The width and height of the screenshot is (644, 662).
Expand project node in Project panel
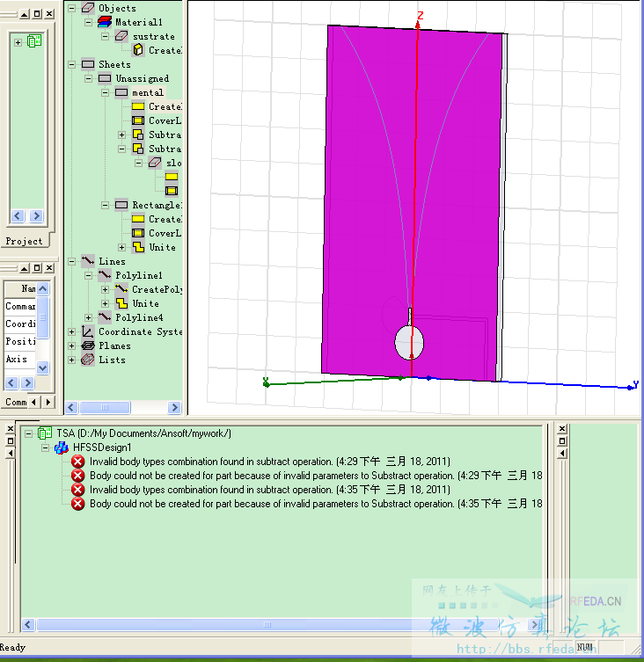pos(18,42)
